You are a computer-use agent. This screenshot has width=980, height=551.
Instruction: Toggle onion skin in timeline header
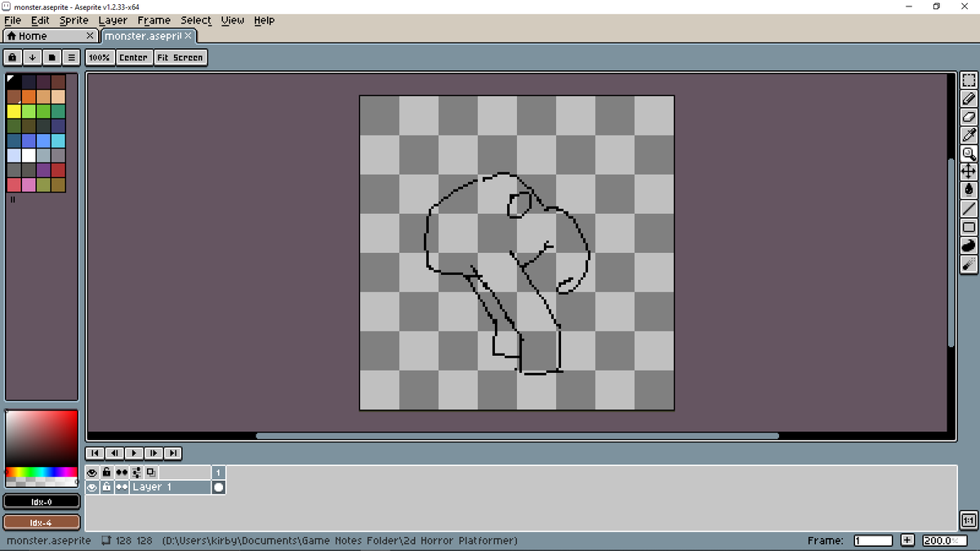[151, 473]
